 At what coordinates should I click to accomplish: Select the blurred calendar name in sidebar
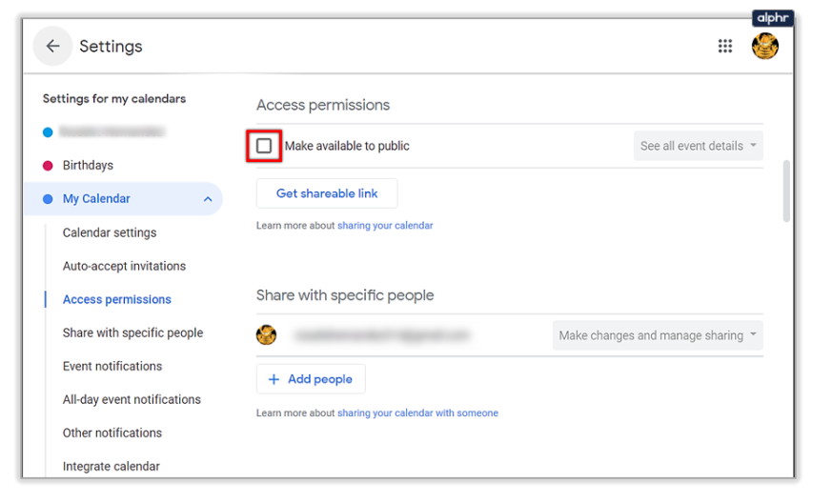pos(112,131)
